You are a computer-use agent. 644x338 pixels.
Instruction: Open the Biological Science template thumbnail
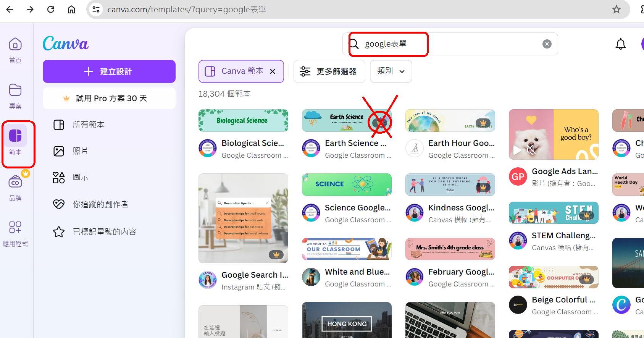(x=243, y=121)
